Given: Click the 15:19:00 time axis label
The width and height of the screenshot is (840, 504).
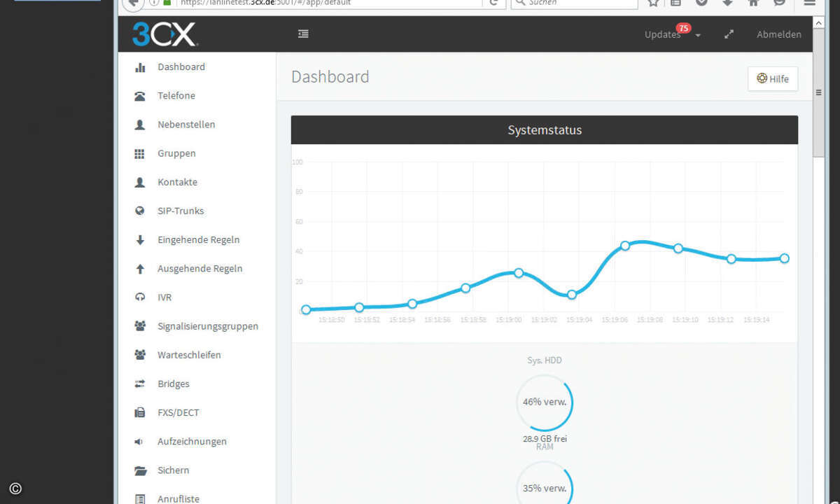Looking at the screenshot, I should pos(509,320).
